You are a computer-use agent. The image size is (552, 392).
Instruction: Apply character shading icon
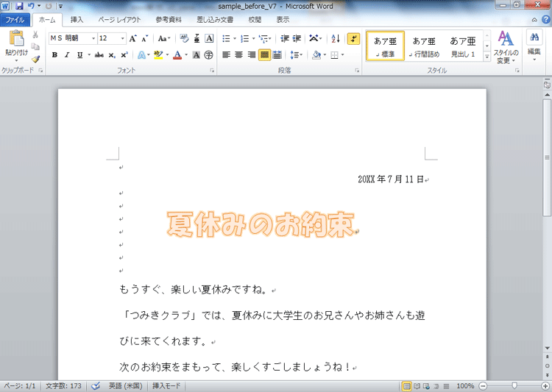(x=197, y=55)
